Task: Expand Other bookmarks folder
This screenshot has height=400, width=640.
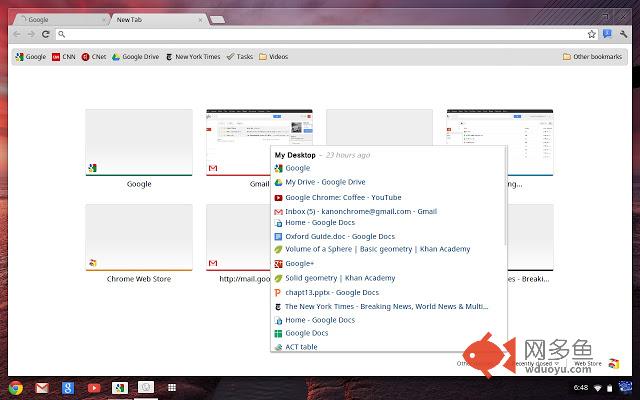Action: click(592, 57)
